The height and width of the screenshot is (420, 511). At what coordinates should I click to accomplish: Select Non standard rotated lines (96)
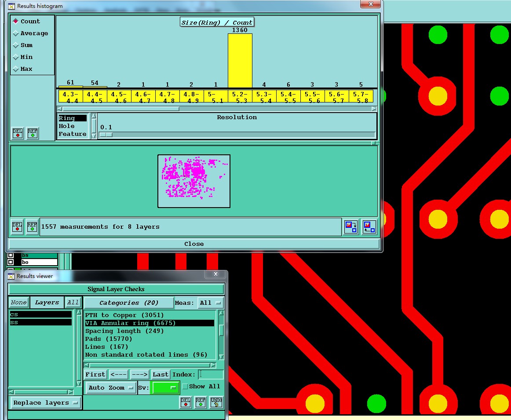[150, 354]
